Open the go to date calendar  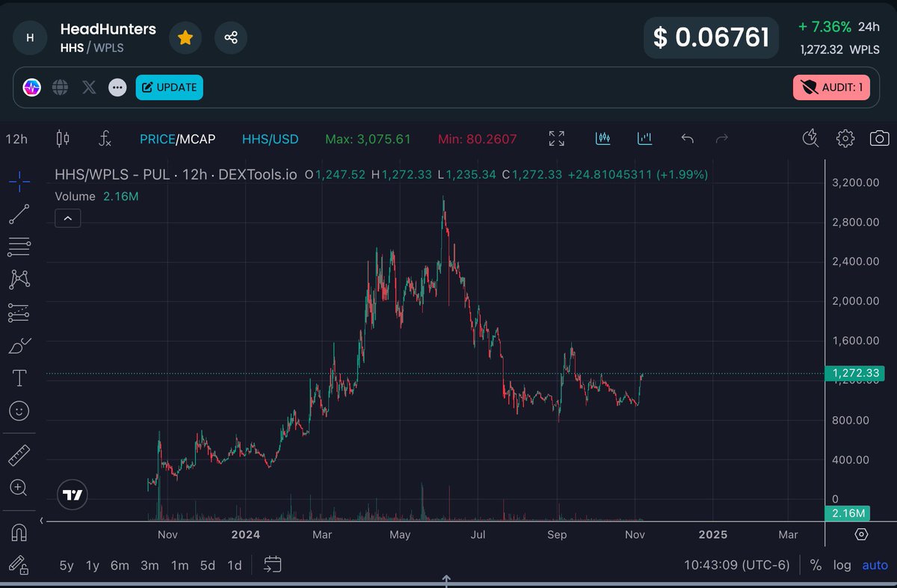272,565
